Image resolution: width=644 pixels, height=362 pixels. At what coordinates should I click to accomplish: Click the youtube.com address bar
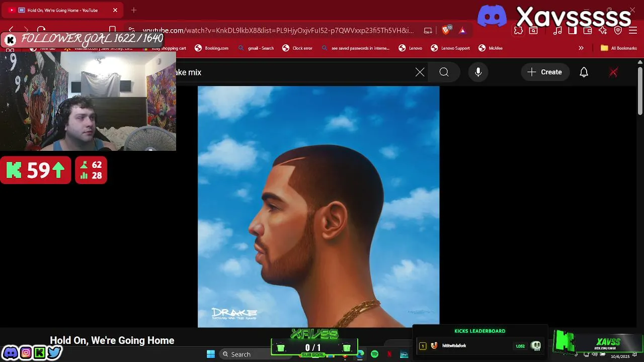pos(278,30)
